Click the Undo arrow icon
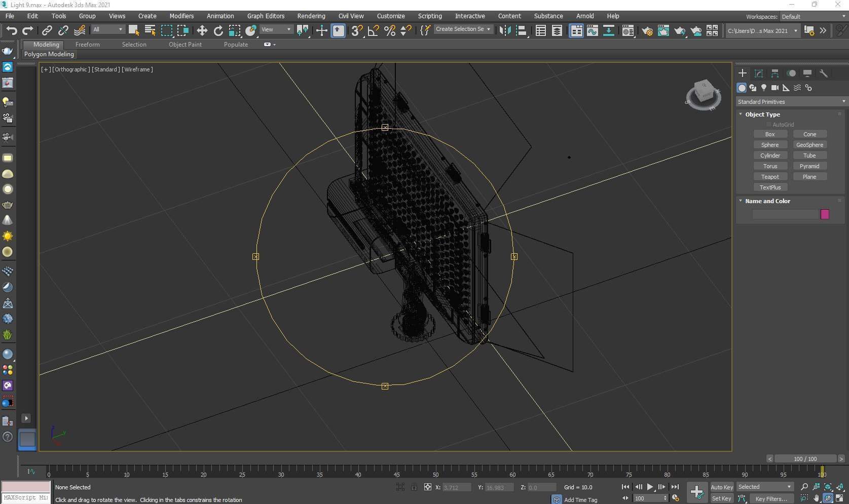This screenshot has height=504, width=849. click(x=11, y=30)
